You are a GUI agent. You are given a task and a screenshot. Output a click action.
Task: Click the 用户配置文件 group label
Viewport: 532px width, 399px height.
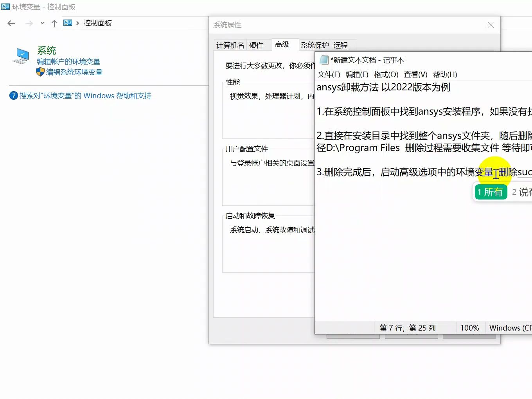247,149
